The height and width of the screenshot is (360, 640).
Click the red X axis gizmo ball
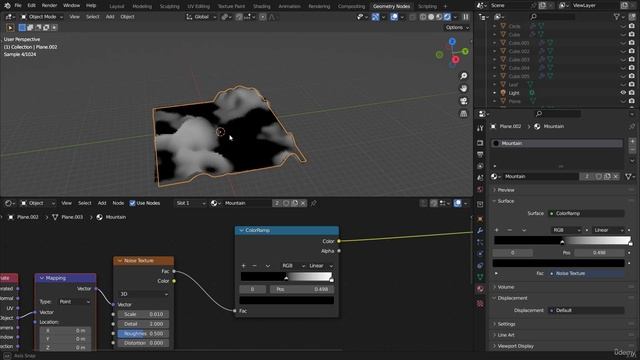coord(456,60)
